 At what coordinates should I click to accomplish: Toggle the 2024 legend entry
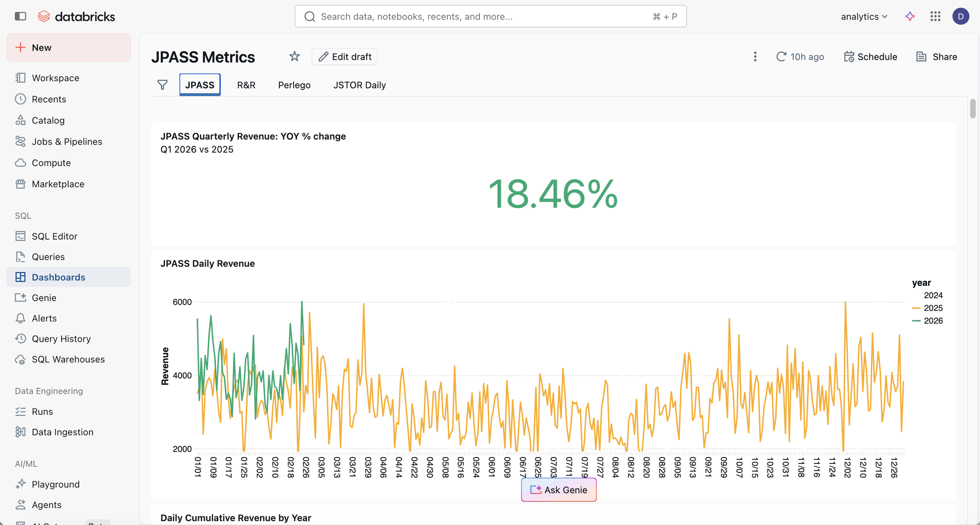933,295
